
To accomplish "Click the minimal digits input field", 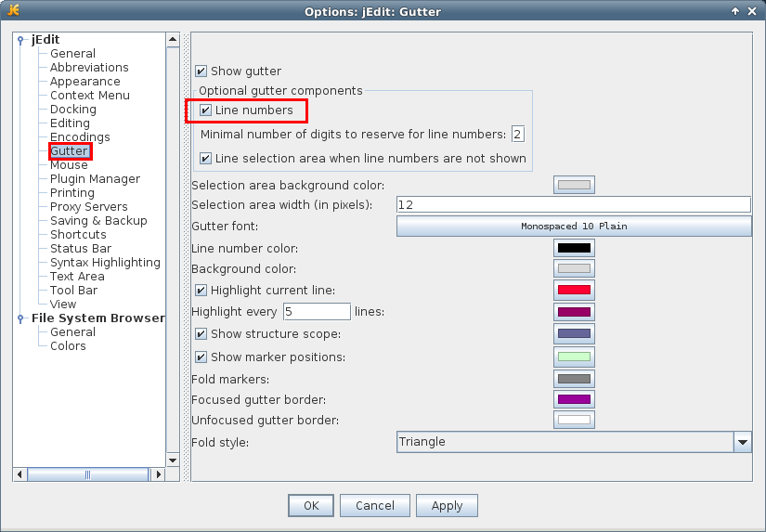I will click(x=518, y=134).
